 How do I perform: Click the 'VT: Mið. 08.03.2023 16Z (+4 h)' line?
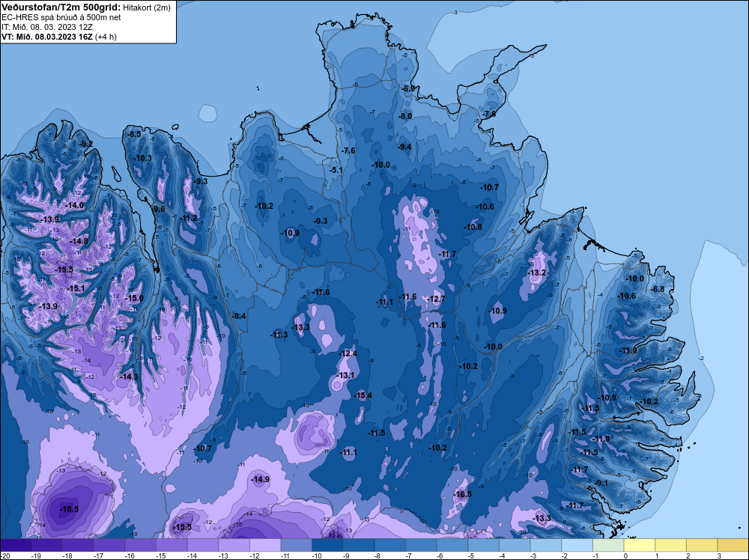[x=58, y=37]
